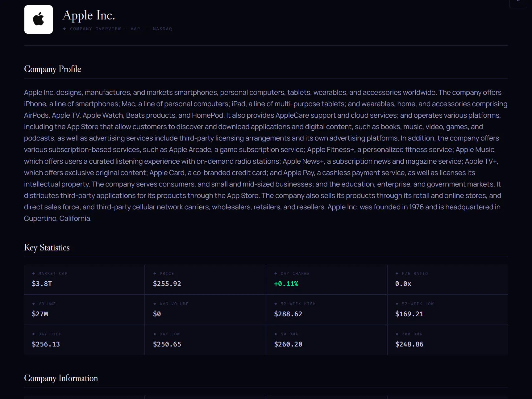This screenshot has height=399, width=532.
Task: Click the "Company Profile" section heading
Action: pos(53,69)
